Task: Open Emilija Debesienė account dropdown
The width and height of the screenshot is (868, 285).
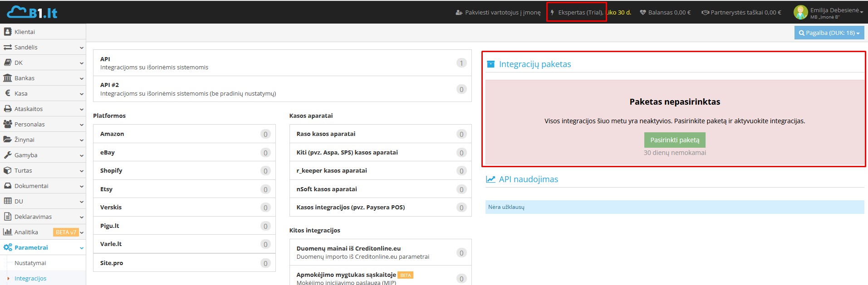Action: 836,10
